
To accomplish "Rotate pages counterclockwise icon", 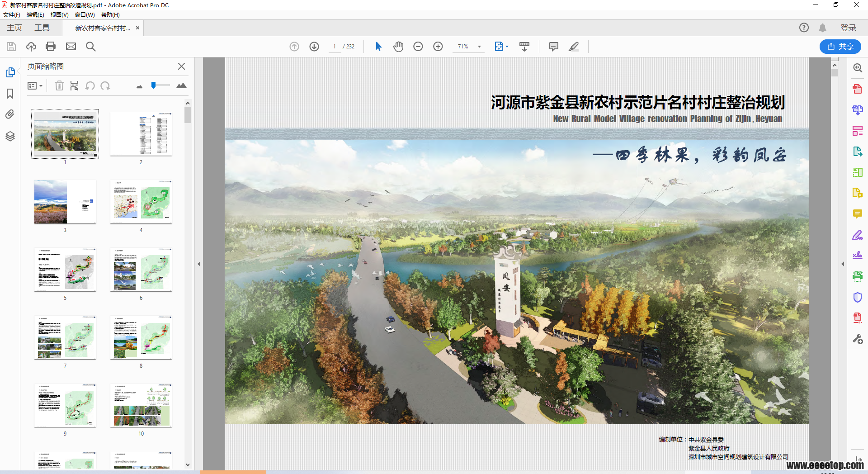I will click(90, 85).
